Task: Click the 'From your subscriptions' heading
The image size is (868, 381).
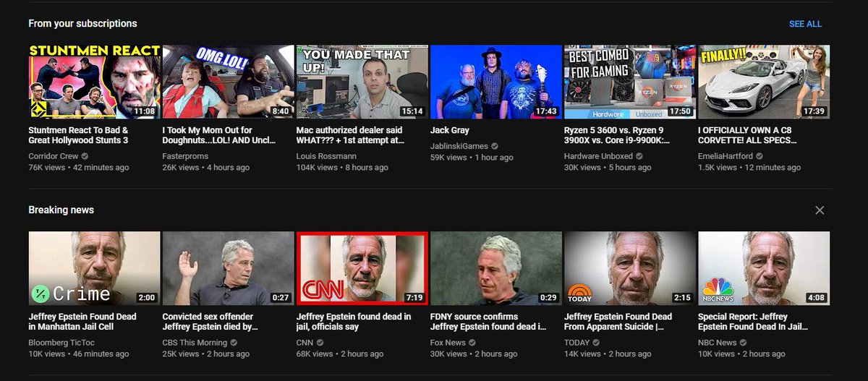Action: tap(82, 24)
